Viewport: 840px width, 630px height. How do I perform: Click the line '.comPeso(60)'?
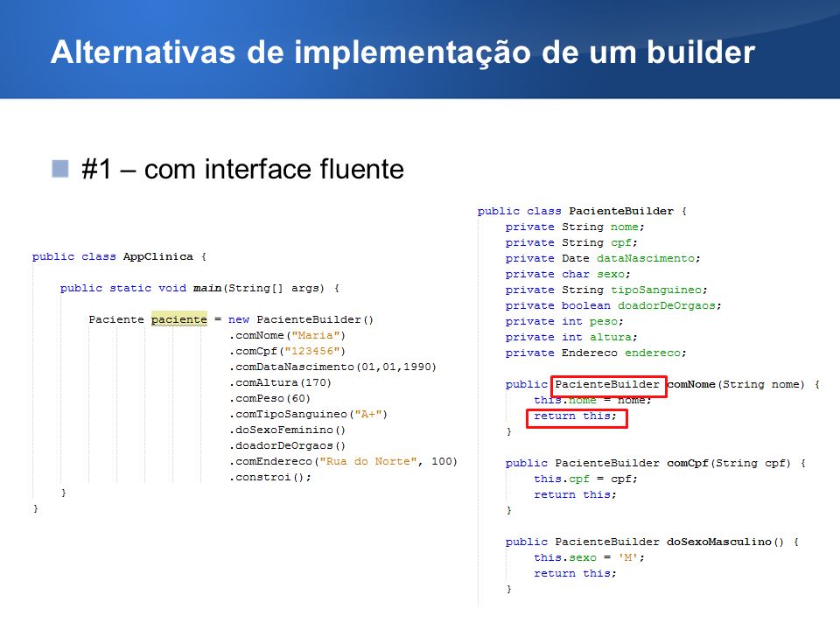point(270,399)
